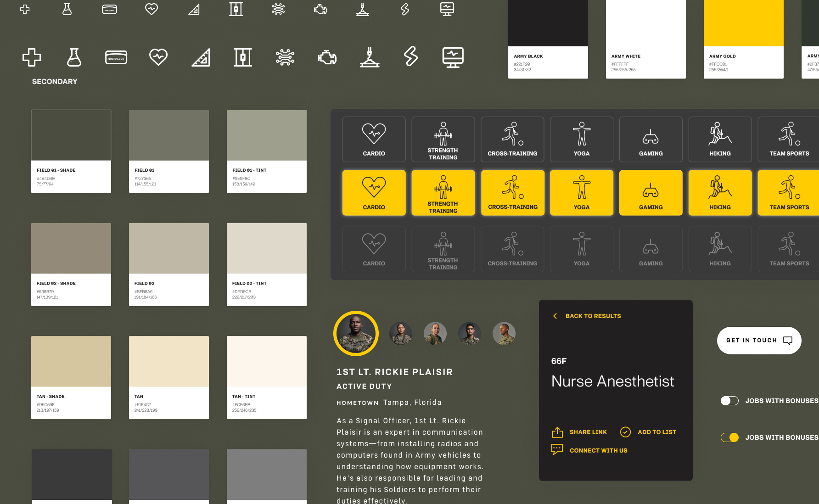The width and height of the screenshot is (819, 504).
Task: Select the Field 02 swatch
Action: [x=169, y=264]
